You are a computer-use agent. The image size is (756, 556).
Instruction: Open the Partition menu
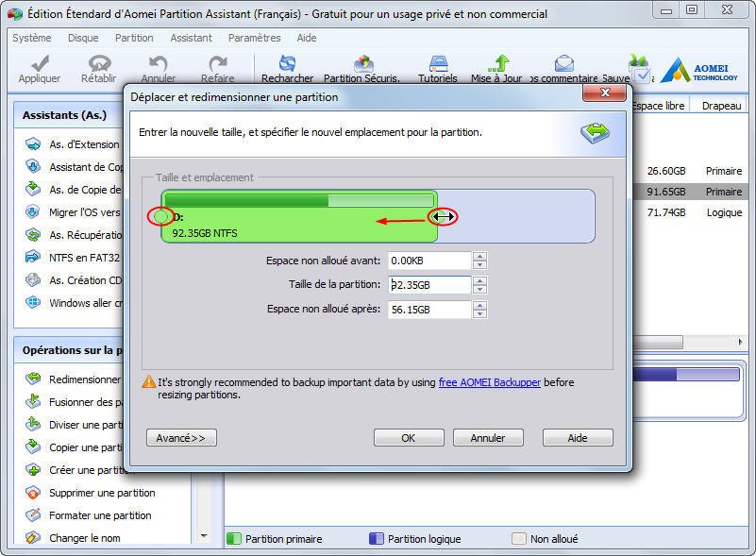coord(134,38)
